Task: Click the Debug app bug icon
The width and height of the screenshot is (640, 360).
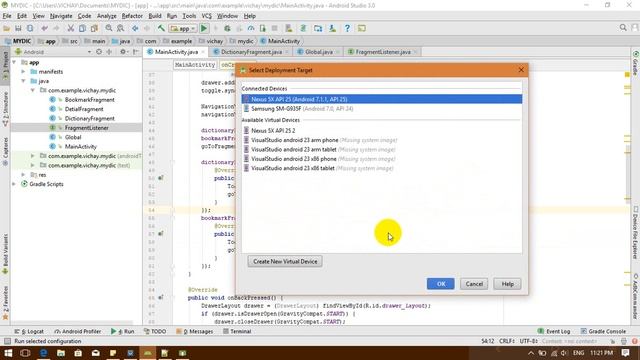Action: 227,28
